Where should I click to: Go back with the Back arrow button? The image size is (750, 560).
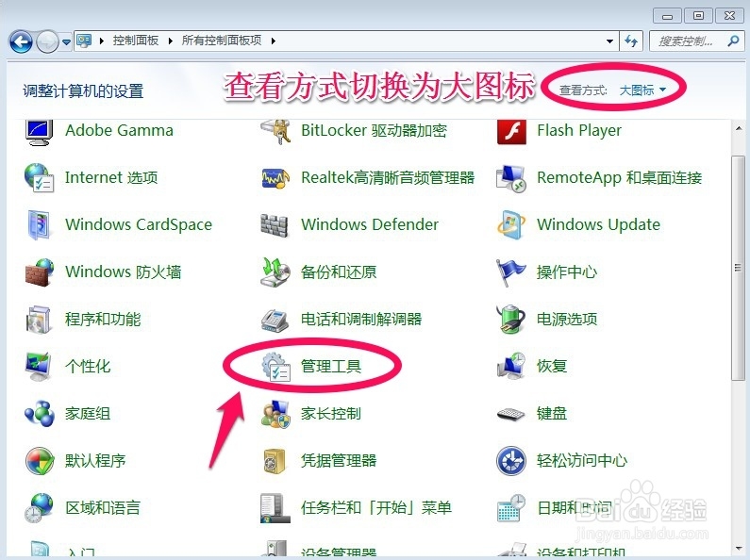(21, 42)
